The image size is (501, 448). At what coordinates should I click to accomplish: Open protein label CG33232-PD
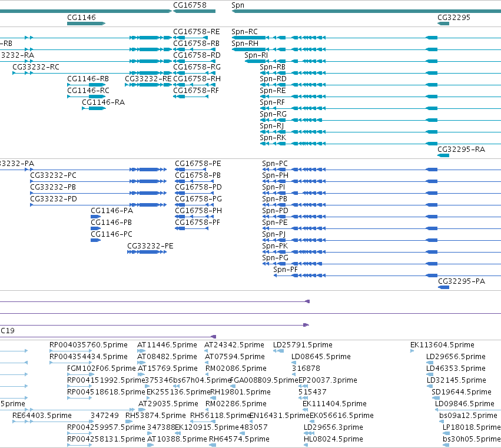pyautogui.click(x=54, y=199)
